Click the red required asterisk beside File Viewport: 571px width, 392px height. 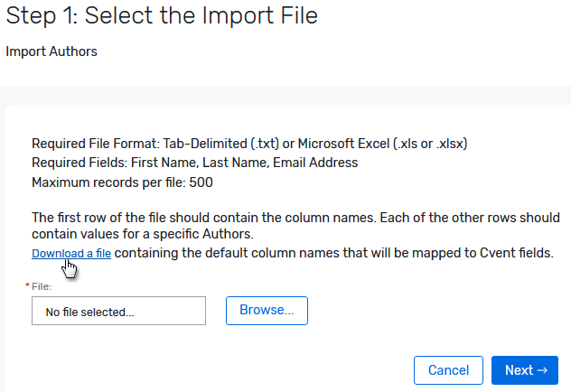(x=27, y=286)
